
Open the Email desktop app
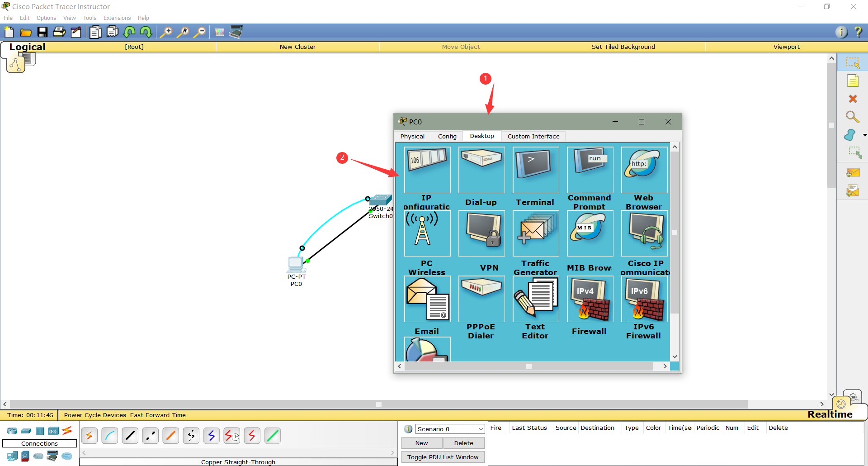(427, 299)
